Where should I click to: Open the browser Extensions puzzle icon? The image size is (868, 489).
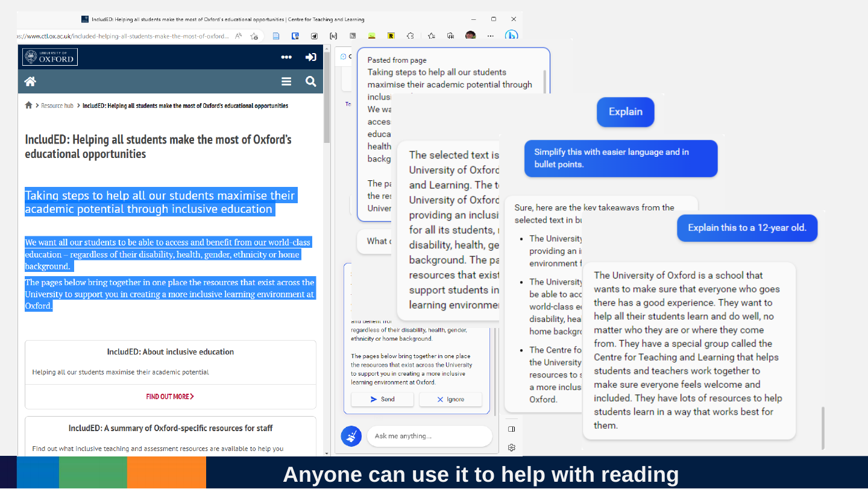[410, 36]
